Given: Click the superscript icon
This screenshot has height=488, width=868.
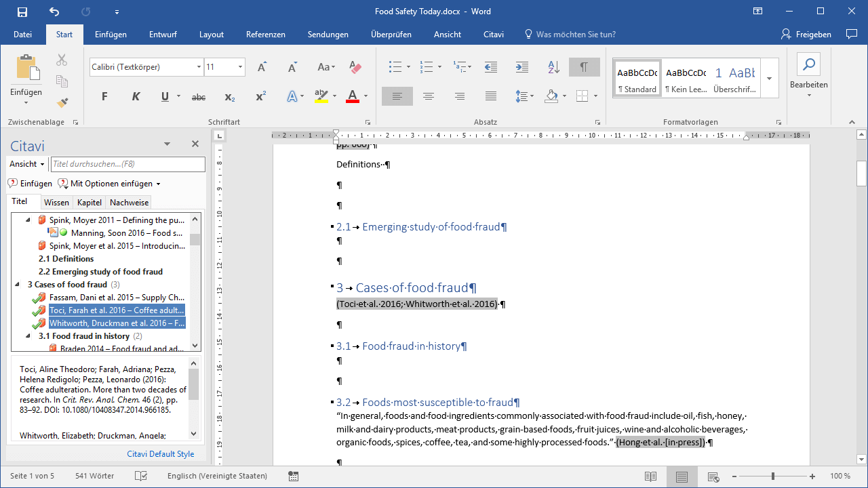Looking at the screenshot, I should (260, 97).
